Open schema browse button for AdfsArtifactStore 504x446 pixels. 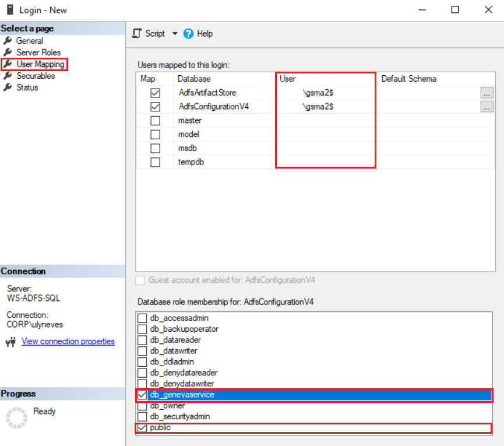coord(487,93)
